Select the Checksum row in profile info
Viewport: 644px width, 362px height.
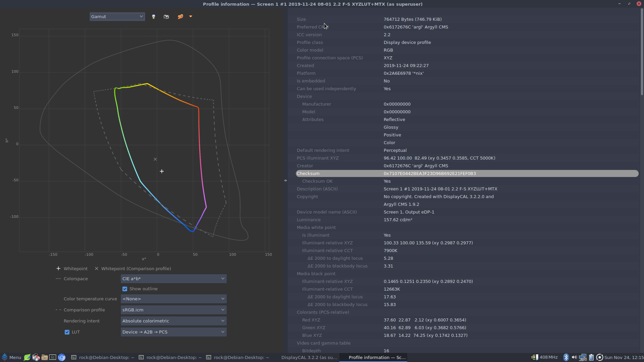(x=467, y=174)
